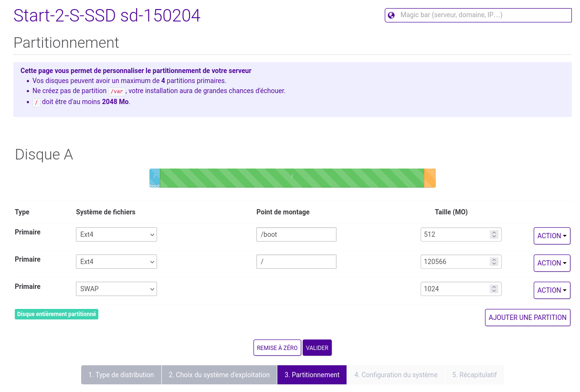Screen dimensions: 580x392
Task: Go to step 1 Type de distribution
Action: 121,375
